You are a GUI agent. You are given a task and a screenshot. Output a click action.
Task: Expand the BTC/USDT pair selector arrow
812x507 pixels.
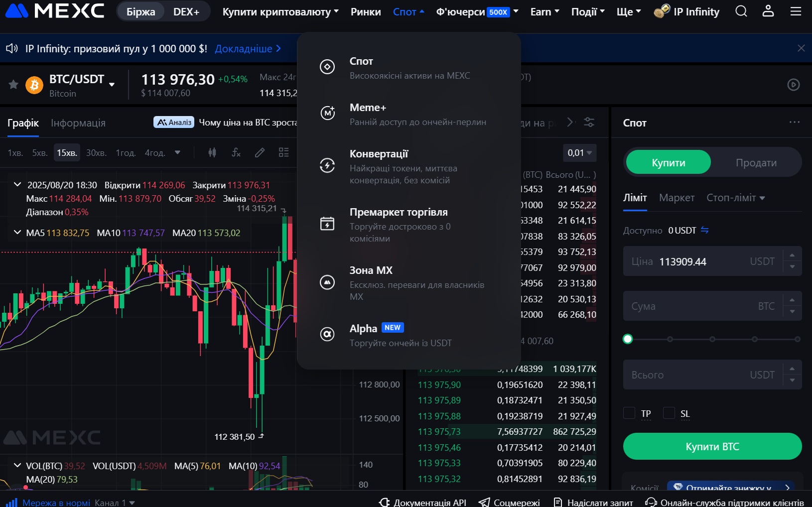point(112,84)
